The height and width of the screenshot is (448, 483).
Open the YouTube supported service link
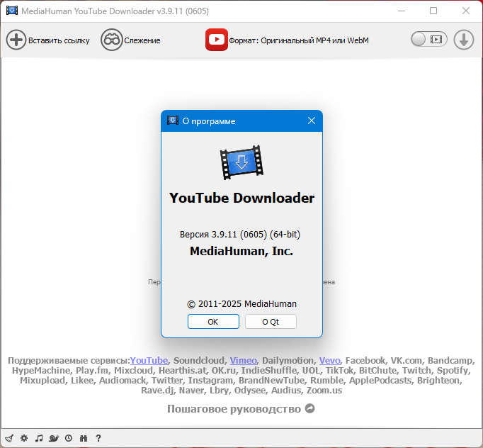pyautogui.click(x=149, y=360)
